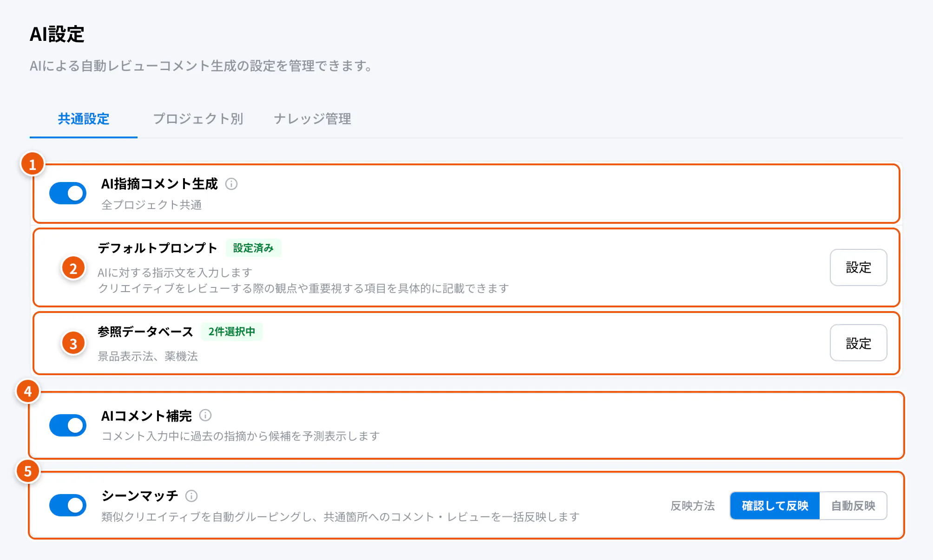The height and width of the screenshot is (560, 933).
Task: Toggle the AIコメント補完 switch
Action: pos(68,425)
